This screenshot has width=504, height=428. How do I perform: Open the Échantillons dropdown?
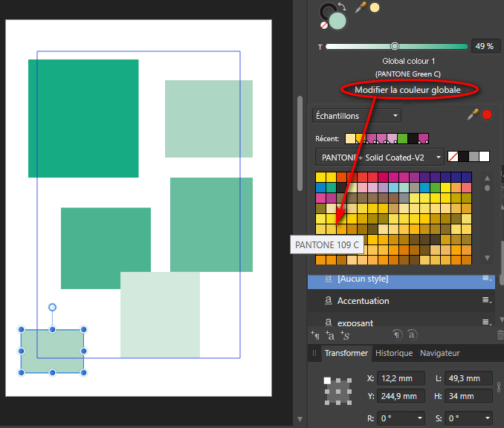click(357, 116)
